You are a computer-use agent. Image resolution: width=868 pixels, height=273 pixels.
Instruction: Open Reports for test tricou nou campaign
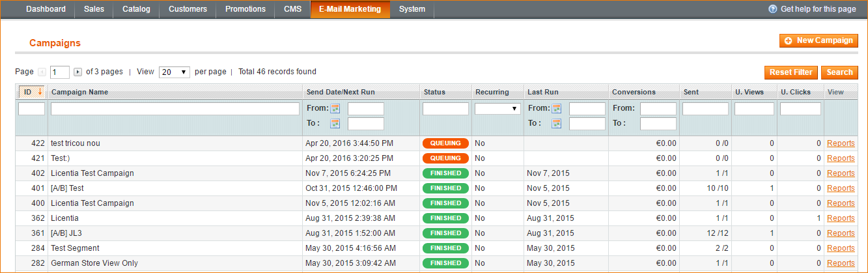pyautogui.click(x=841, y=143)
